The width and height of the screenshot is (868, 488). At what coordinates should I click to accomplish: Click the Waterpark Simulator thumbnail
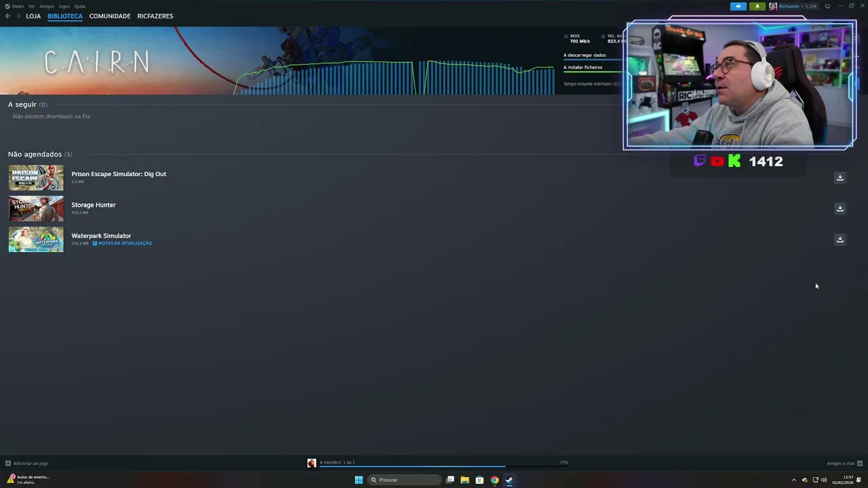(x=36, y=240)
